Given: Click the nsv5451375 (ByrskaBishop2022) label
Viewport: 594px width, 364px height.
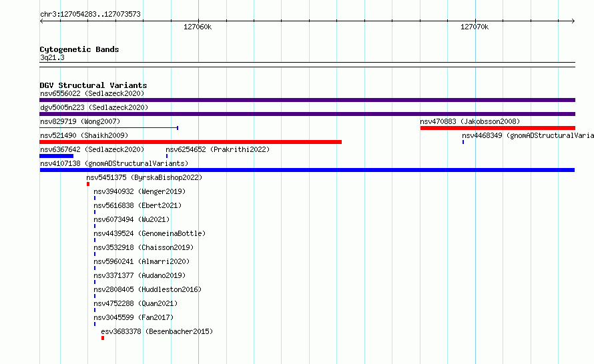Looking at the screenshot, I should click(x=144, y=177).
